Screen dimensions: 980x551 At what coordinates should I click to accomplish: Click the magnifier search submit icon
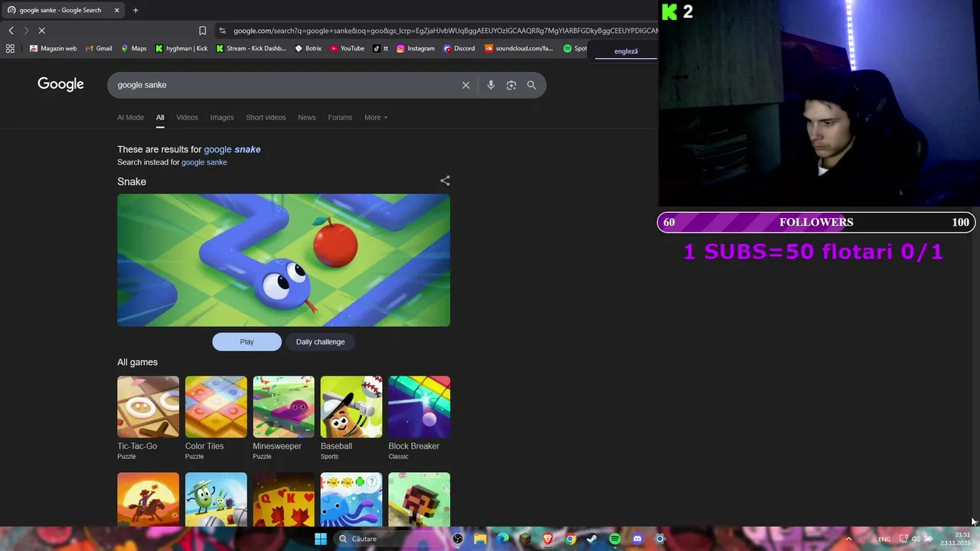point(531,85)
